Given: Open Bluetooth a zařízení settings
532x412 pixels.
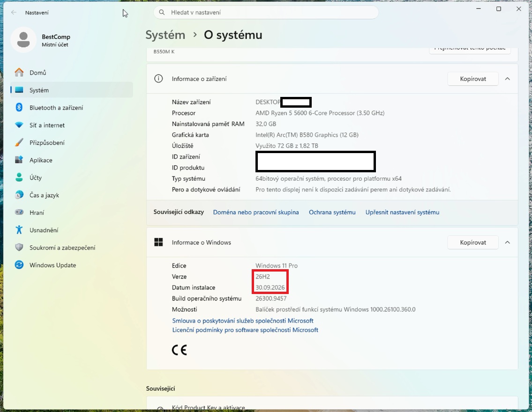Looking at the screenshot, I should point(72,107).
